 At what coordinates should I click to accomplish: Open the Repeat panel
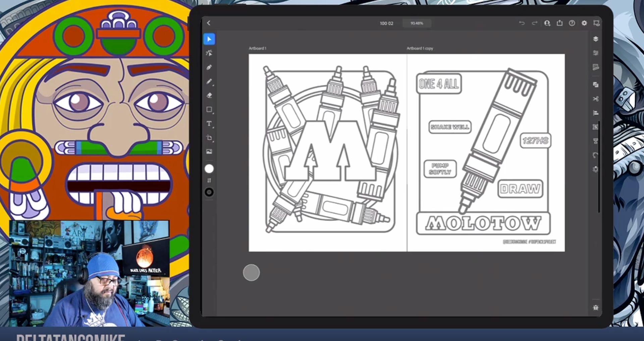(596, 155)
